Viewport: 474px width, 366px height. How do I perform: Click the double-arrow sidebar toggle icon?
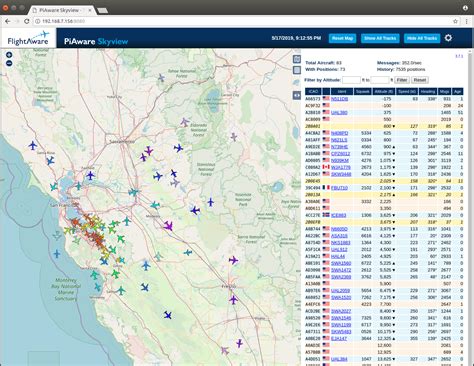pos(297,95)
